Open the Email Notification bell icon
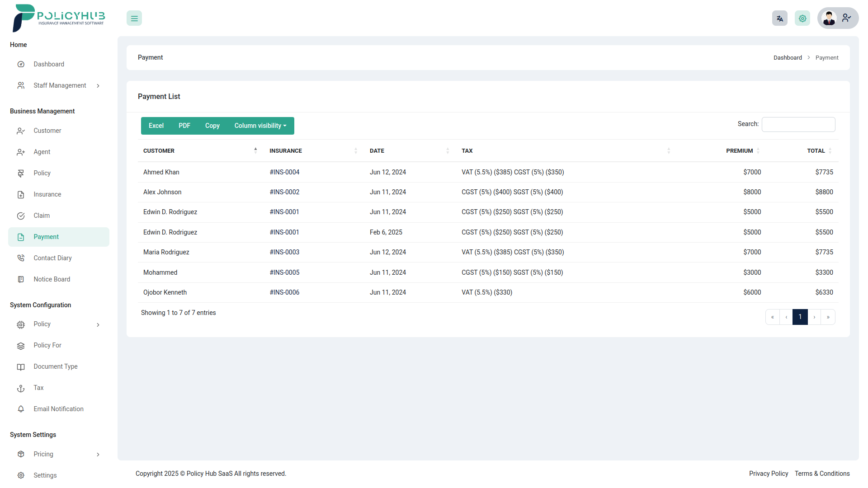This screenshot has width=868, height=488. pyautogui.click(x=21, y=409)
